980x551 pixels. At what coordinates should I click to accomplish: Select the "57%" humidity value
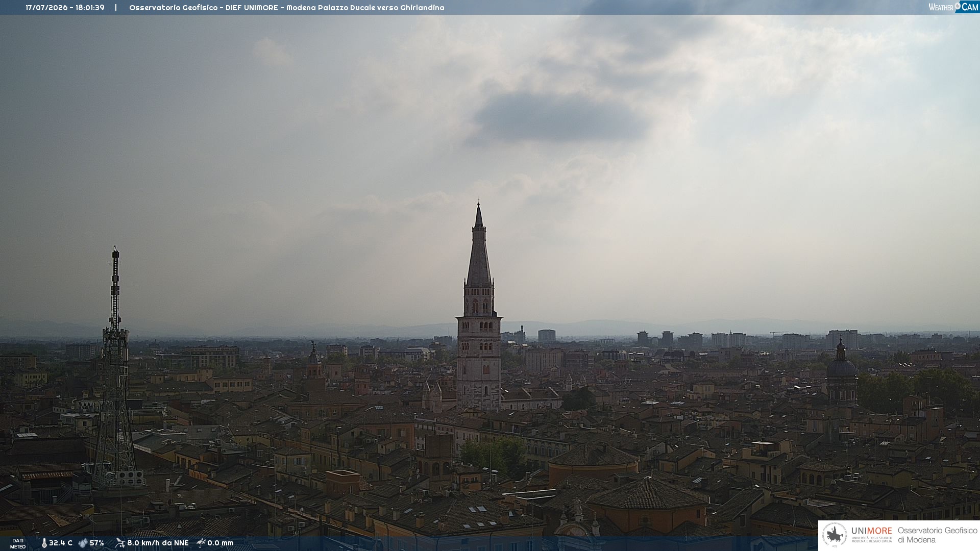click(97, 543)
